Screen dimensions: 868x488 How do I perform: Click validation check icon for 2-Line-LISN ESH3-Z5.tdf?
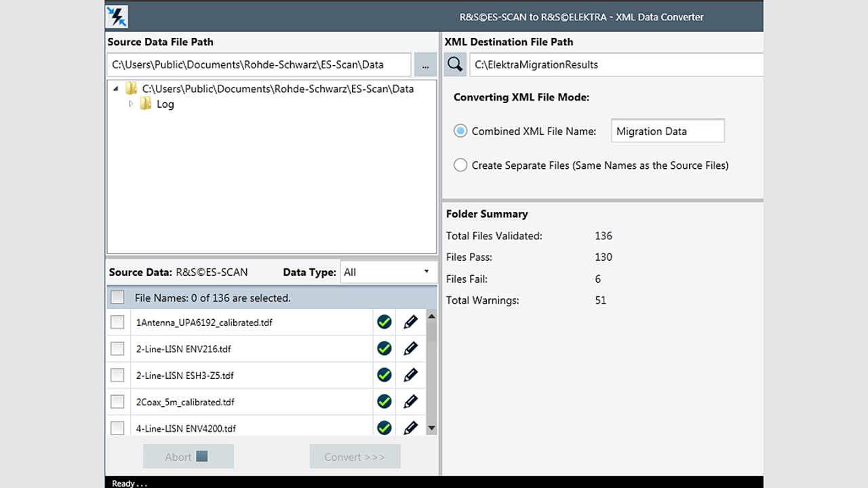point(384,375)
